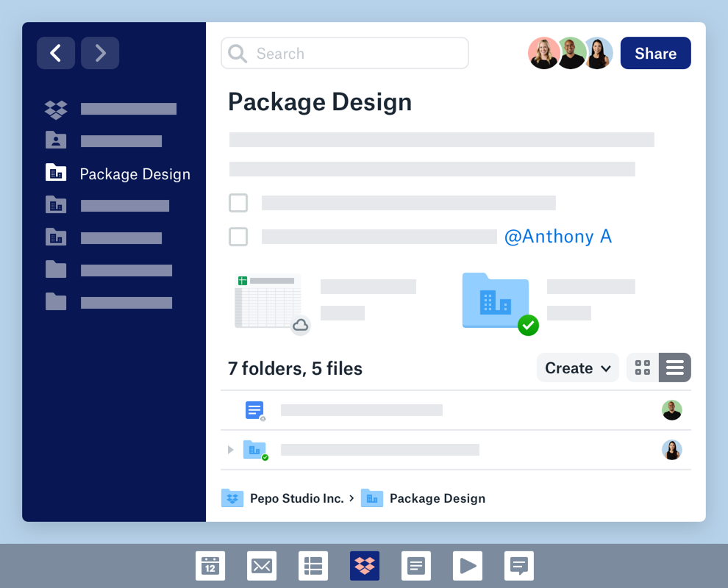Toggle the green sync checkmark on the folder
This screenshot has height=588, width=728.
pos(528,326)
